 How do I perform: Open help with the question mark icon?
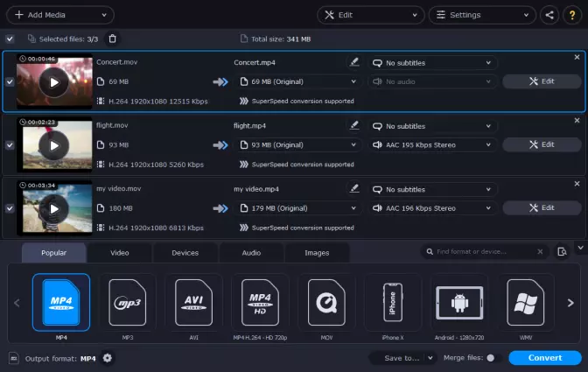[571, 15]
